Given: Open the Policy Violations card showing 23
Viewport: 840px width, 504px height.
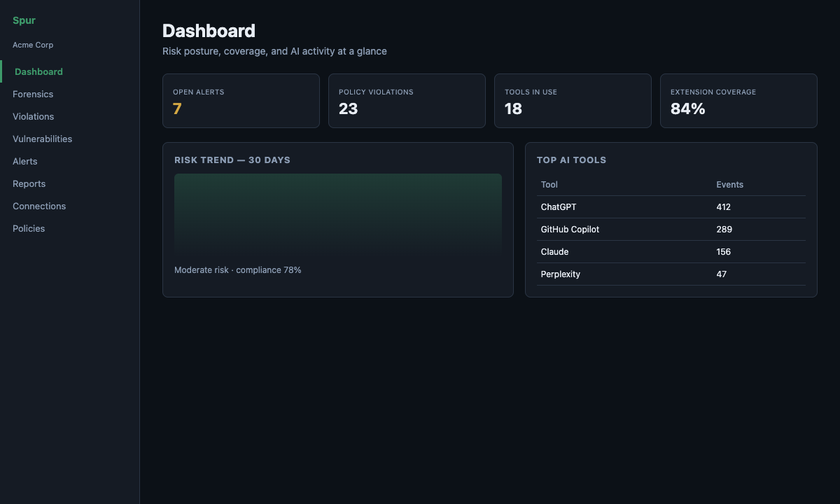Looking at the screenshot, I should tap(407, 101).
